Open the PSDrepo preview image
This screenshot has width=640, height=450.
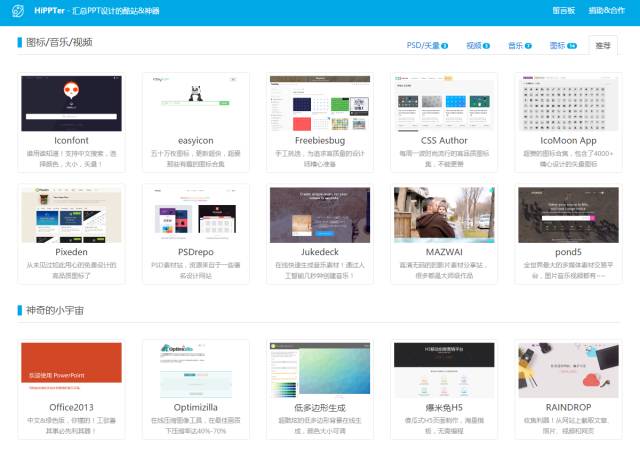[195, 215]
